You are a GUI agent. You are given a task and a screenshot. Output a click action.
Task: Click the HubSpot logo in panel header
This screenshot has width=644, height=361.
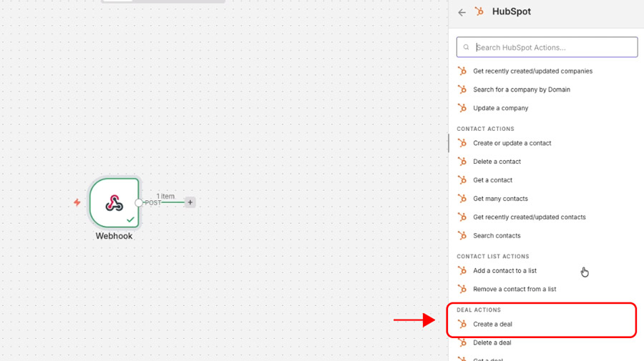479,11
